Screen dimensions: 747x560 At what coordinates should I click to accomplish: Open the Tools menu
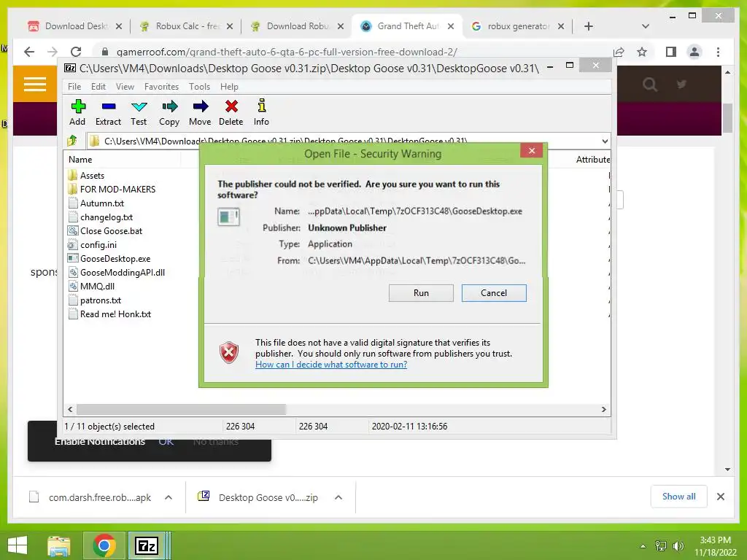tap(199, 87)
